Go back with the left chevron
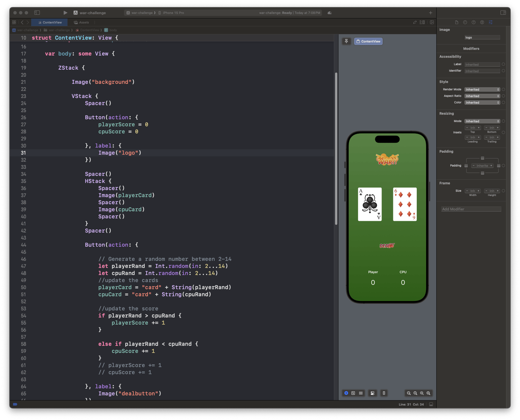520x420 pixels. point(22,22)
